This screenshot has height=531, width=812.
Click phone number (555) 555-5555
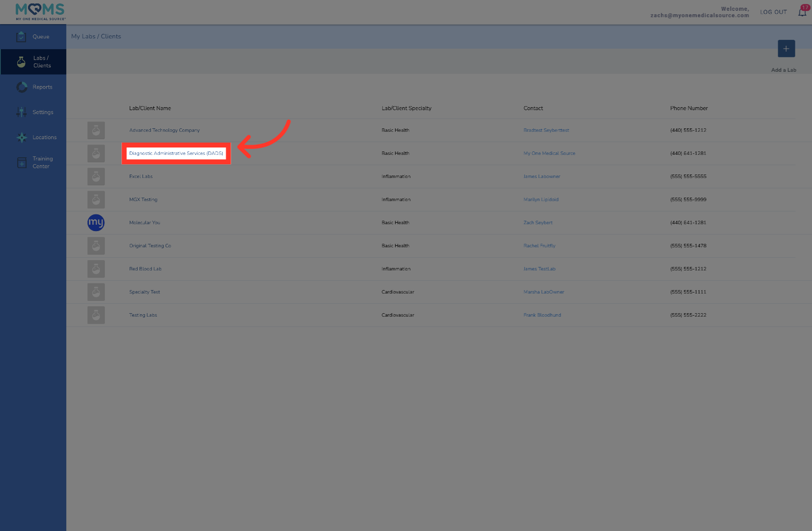pos(688,177)
